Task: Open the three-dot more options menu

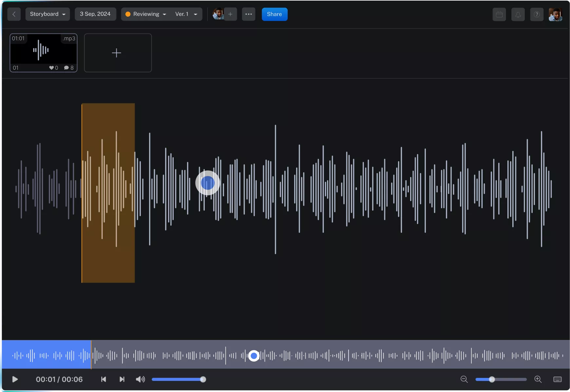Action: click(x=249, y=14)
